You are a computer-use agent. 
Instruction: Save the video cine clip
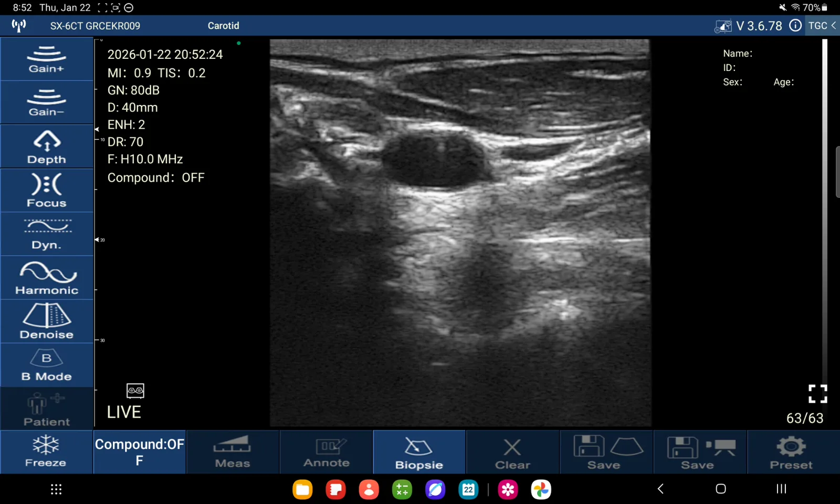click(699, 452)
